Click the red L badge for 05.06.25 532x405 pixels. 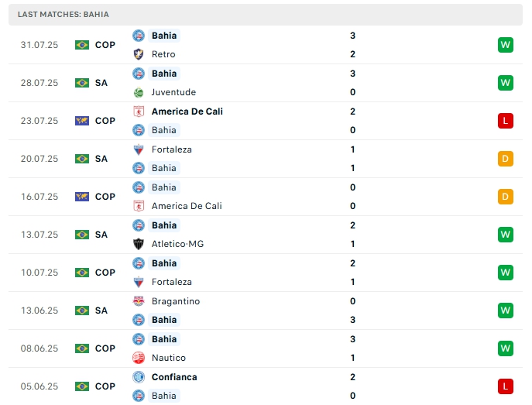tap(506, 386)
